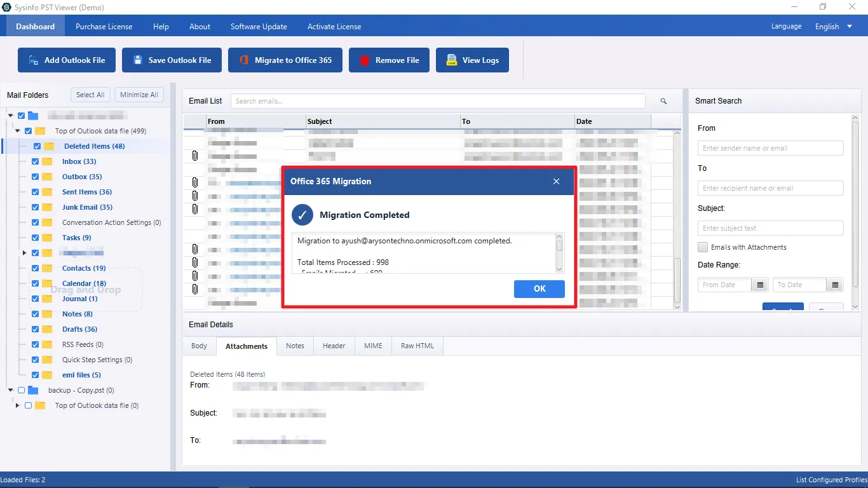The image size is (868, 488).
Task: Click the Subject column header in Email List
Action: 383,121
